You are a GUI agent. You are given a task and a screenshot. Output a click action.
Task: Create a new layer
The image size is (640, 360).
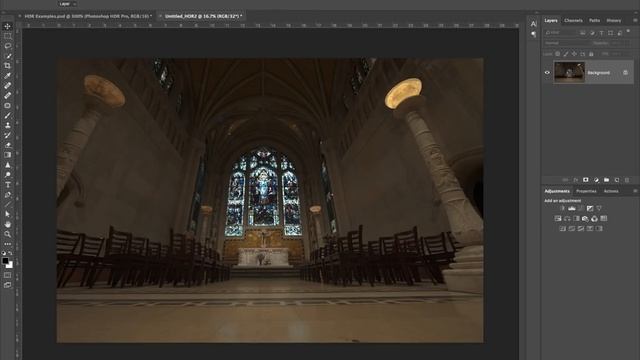[617, 180]
